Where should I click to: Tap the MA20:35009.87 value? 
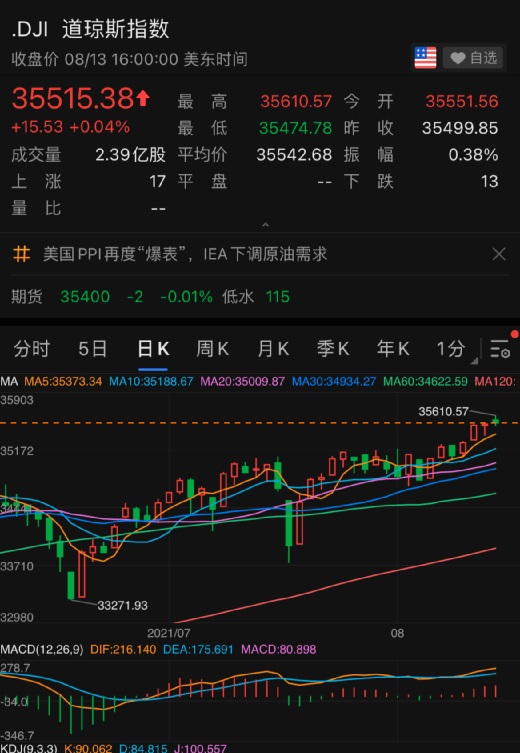[x=242, y=382]
